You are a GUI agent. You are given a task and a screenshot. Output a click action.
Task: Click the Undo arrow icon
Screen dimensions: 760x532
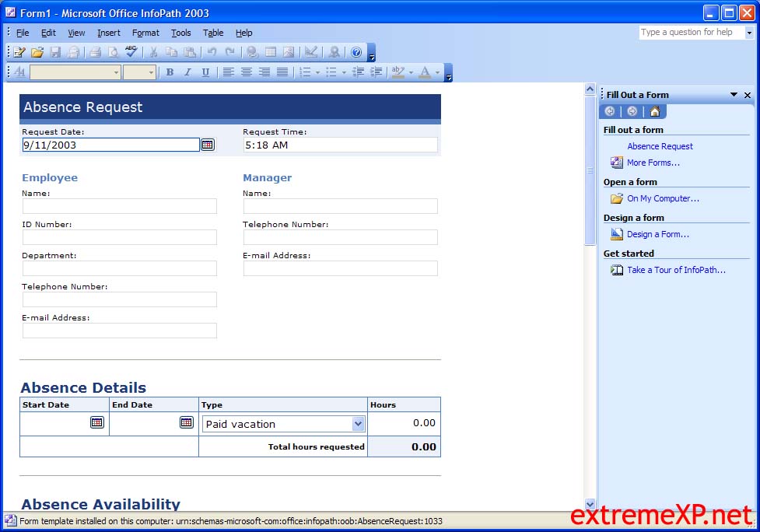(x=212, y=52)
